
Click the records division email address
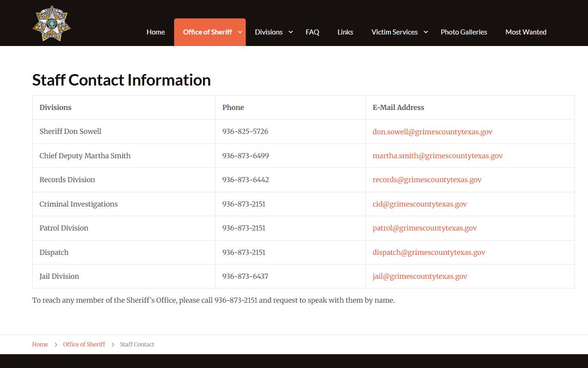pyautogui.click(x=427, y=180)
